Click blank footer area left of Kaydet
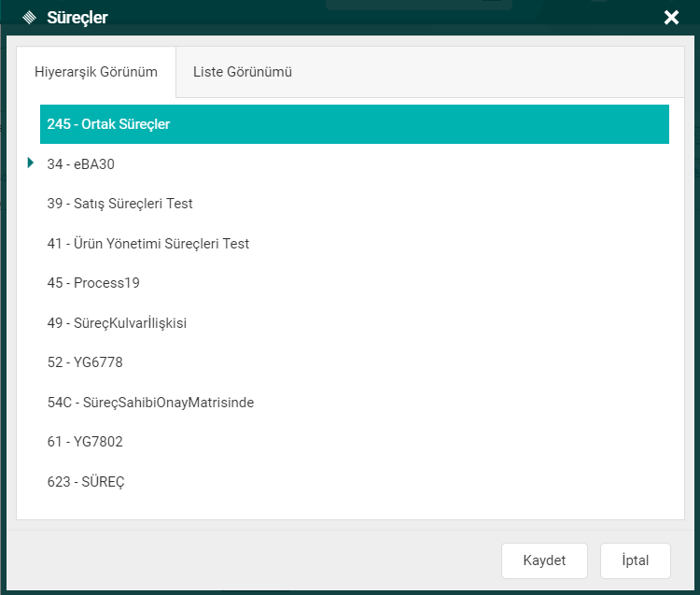 [x=252, y=560]
